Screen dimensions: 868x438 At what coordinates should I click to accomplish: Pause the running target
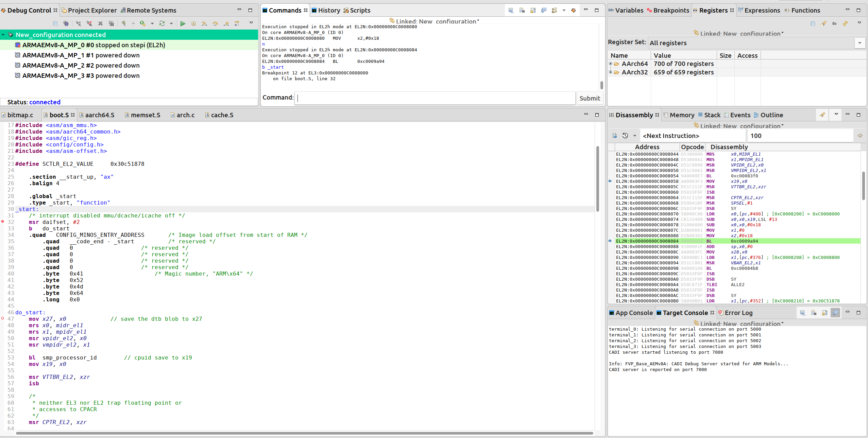point(194,23)
